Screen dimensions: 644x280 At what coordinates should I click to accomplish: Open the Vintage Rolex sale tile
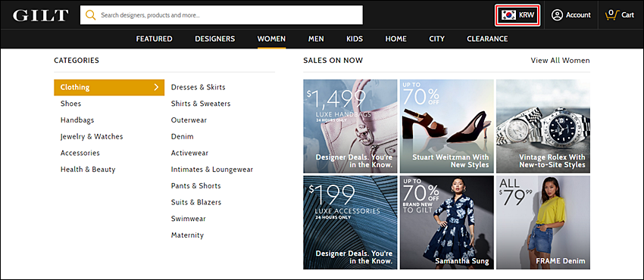(543, 126)
